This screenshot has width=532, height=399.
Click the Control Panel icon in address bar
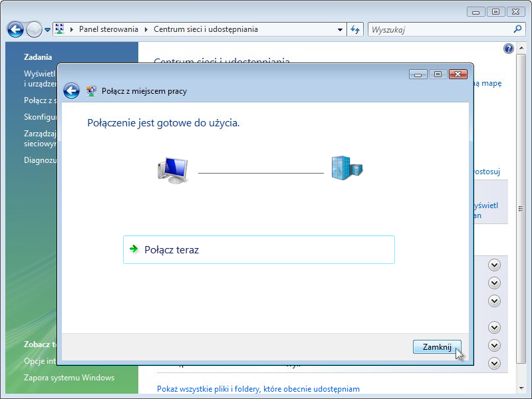[x=61, y=29]
